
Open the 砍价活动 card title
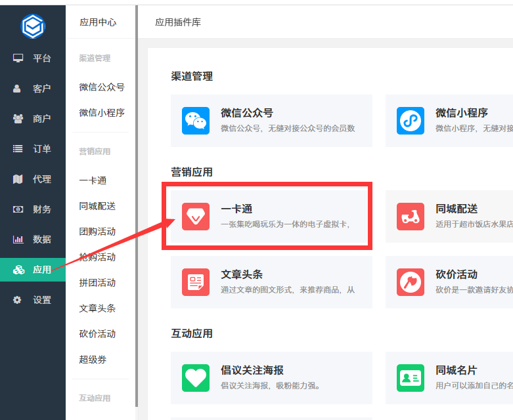(457, 274)
